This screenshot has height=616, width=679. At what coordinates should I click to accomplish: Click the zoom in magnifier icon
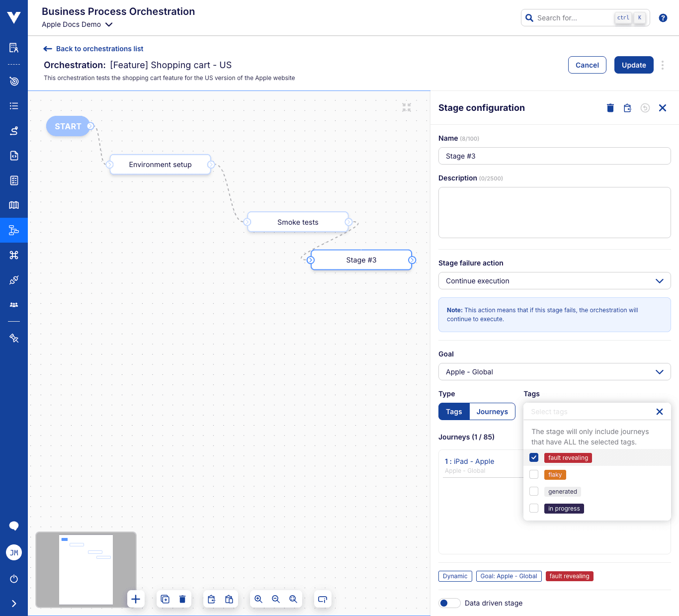(258, 599)
